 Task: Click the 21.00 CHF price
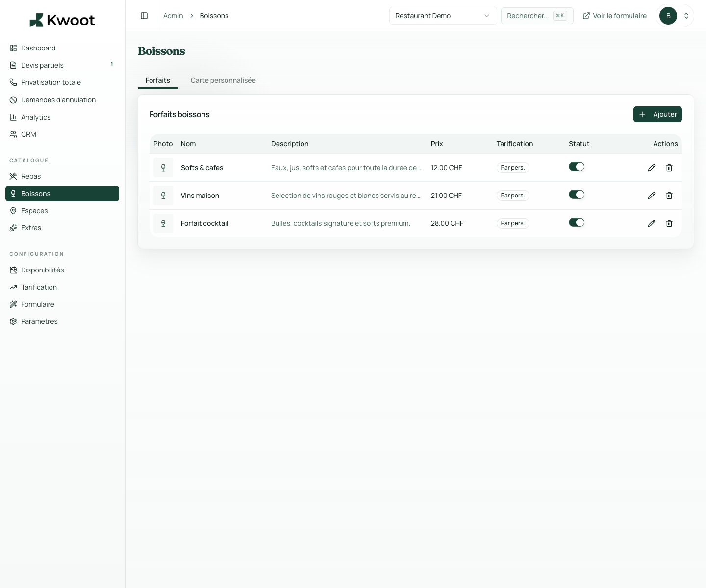pos(446,196)
